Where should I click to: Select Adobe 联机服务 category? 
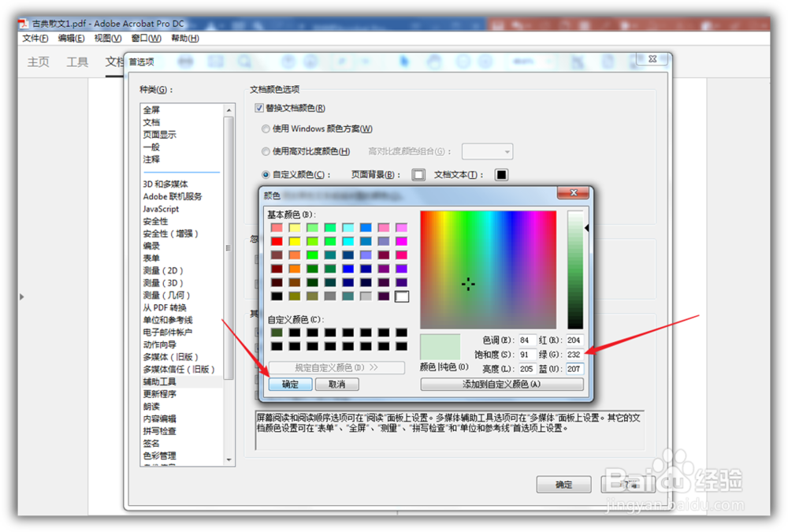[173, 196]
